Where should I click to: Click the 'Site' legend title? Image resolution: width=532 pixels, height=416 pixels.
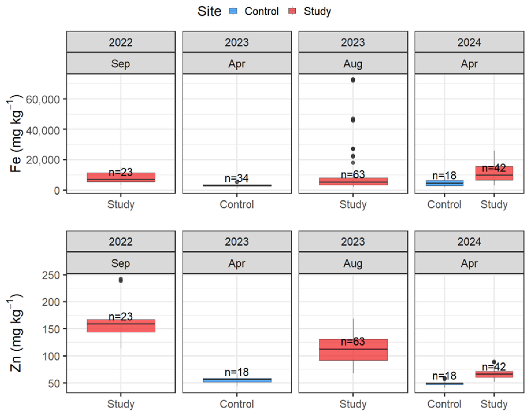[x=209, y=11]
